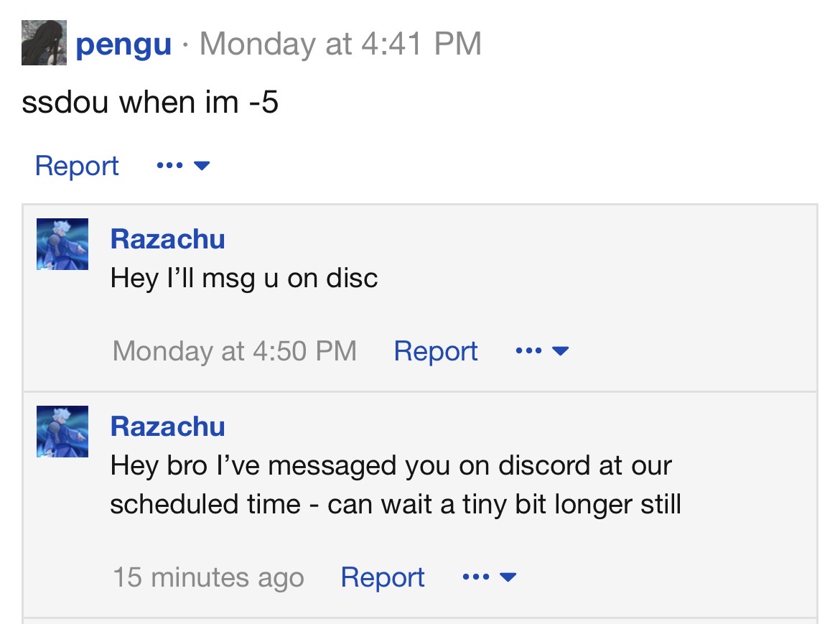Image resolution: width=840 pixels, height=624 pixels.
Task: Click the 'Hey I'll msg u on disc' text
Action: click(x=244, y=278)
